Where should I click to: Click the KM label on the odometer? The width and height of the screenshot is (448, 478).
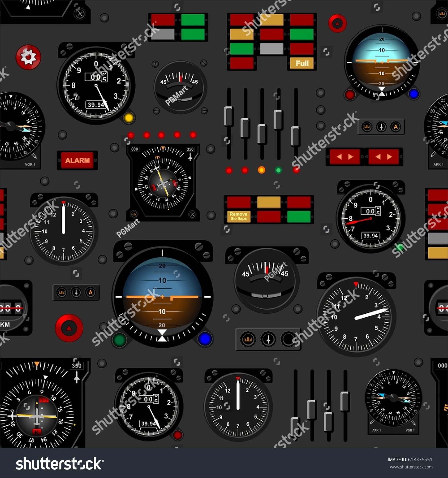(x=5, y=324)
